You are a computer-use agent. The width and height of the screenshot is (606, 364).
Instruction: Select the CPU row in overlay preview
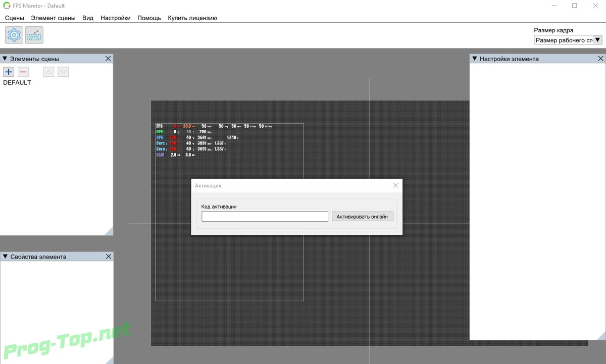pos(197,137)
